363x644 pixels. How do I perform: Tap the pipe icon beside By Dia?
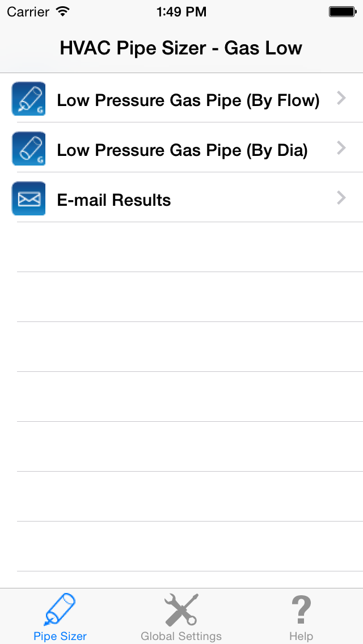tap(28, 149)
